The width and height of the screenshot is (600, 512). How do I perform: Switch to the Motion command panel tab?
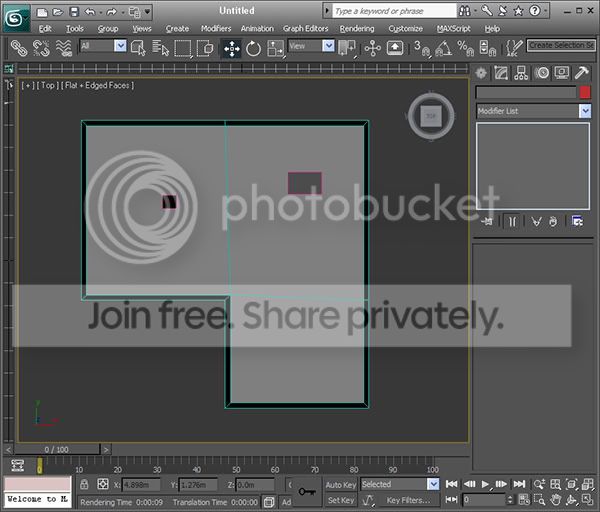[x=541, y=73]
